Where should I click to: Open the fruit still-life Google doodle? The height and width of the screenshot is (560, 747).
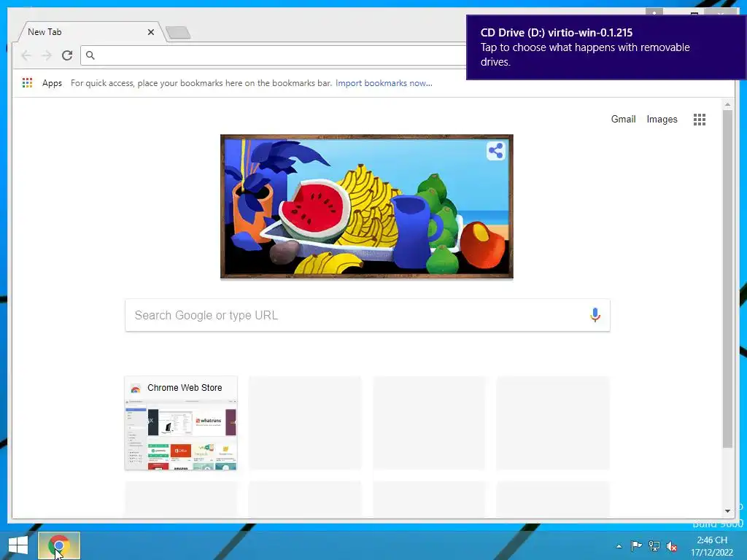click(x=366, y=206)
